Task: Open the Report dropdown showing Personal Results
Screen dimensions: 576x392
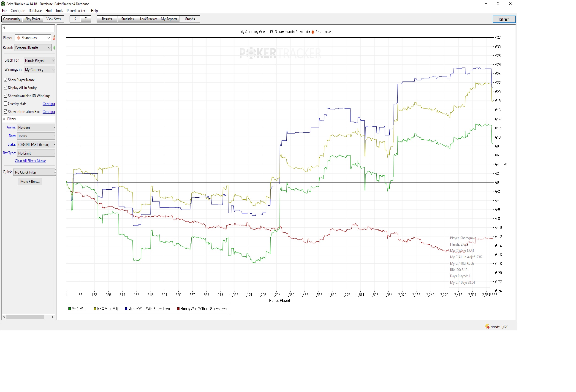Action: pyautogui.click(x=33, y=48)
